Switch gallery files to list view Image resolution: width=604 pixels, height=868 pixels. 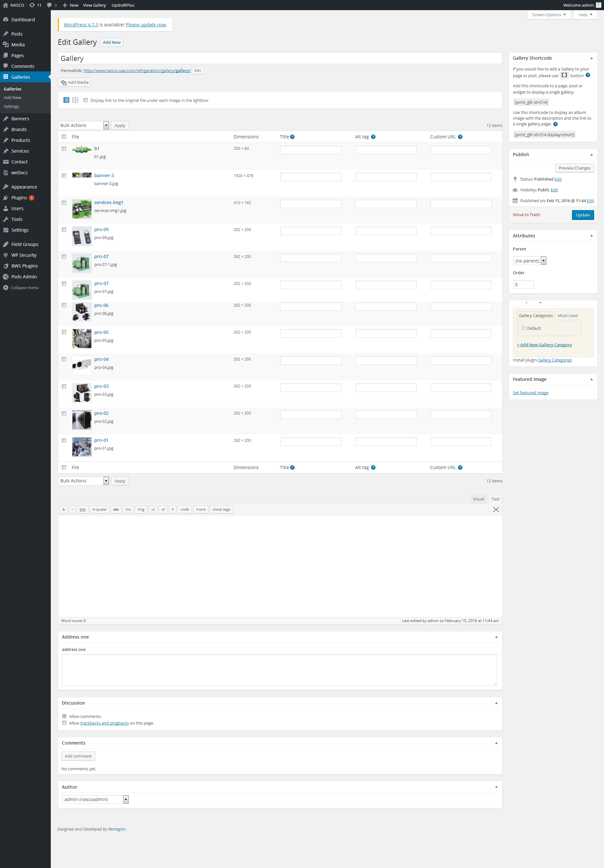click(66, 100)
